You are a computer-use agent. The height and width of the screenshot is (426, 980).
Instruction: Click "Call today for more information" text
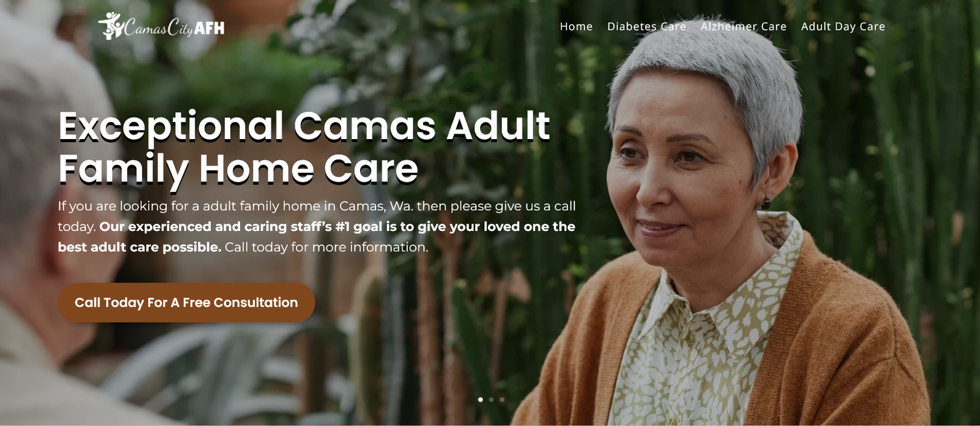click(326, 247)
